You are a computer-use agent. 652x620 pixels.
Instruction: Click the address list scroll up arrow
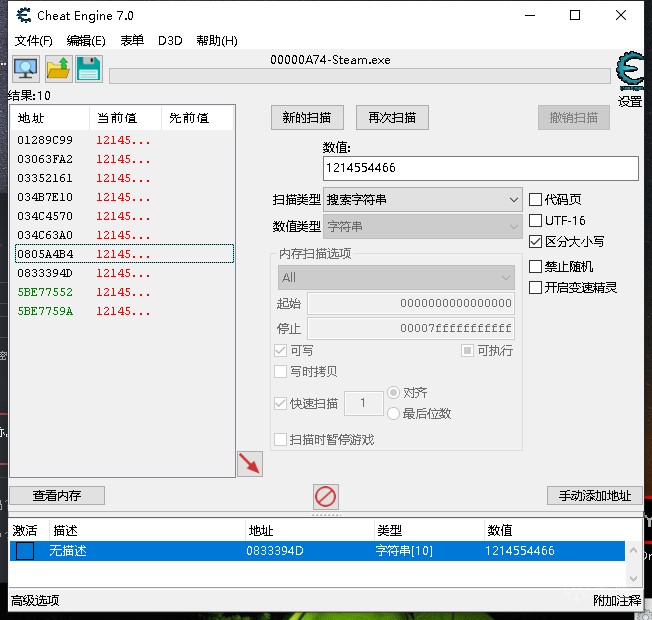[633, 550]
